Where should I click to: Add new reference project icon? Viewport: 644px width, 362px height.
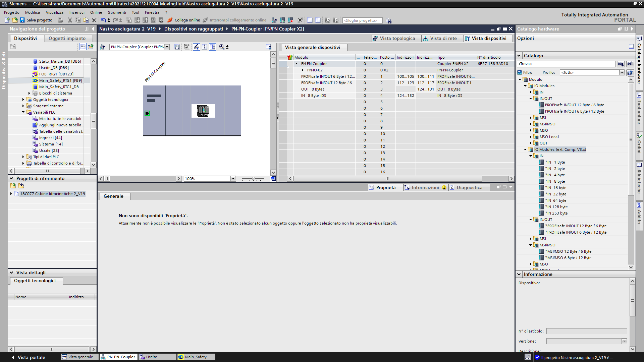click(x=13, y=186)
